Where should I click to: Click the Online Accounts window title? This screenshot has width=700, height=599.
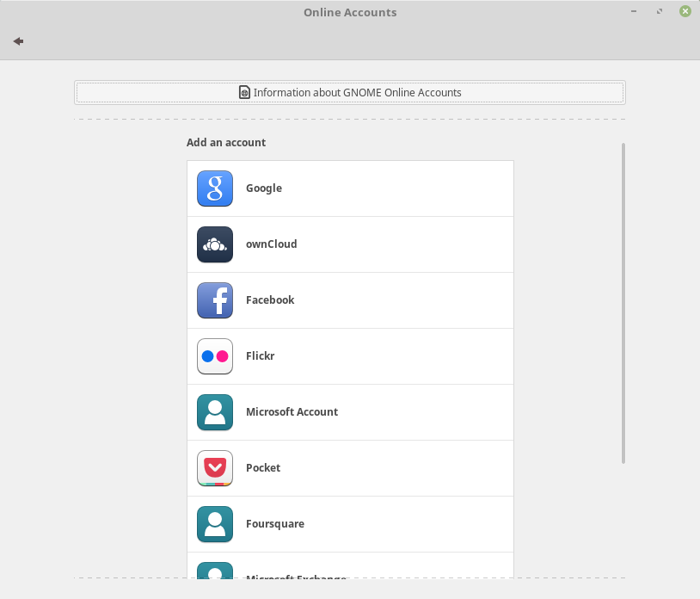(350, 13)
